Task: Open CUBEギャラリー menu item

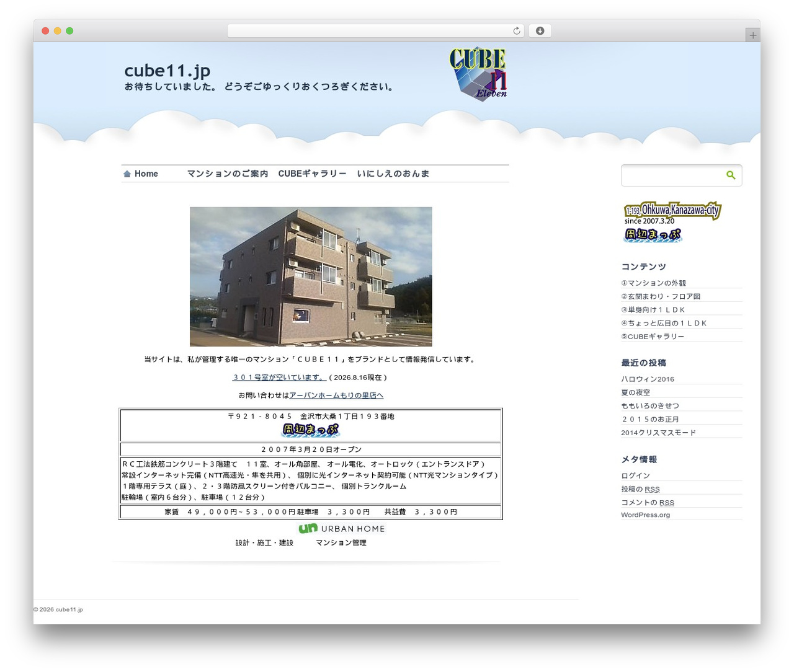Action: click(x=312, y=174)
